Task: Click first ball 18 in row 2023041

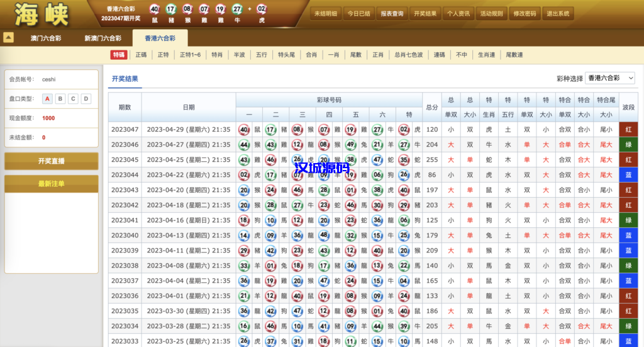Action: [244, 220]
